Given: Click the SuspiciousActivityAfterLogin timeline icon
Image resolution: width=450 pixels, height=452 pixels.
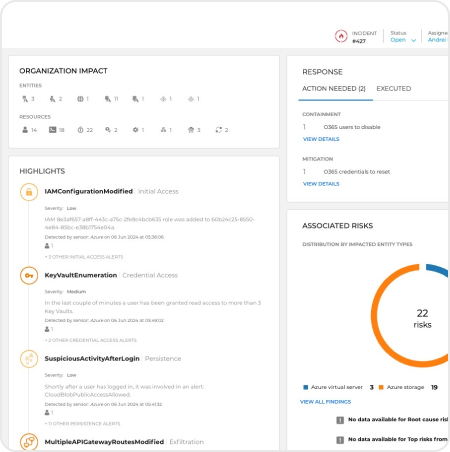Looking at the screenshot, I should pos(29,359).
